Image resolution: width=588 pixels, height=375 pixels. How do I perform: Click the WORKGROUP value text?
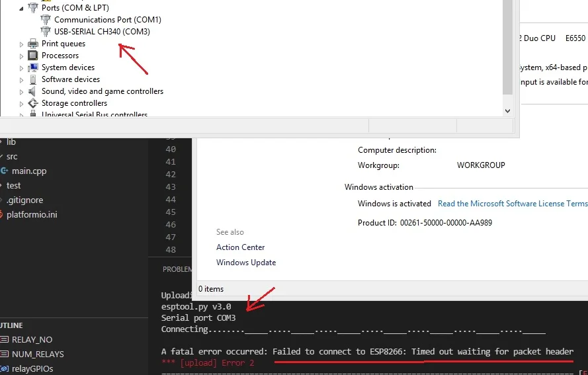tap(481, 165)
